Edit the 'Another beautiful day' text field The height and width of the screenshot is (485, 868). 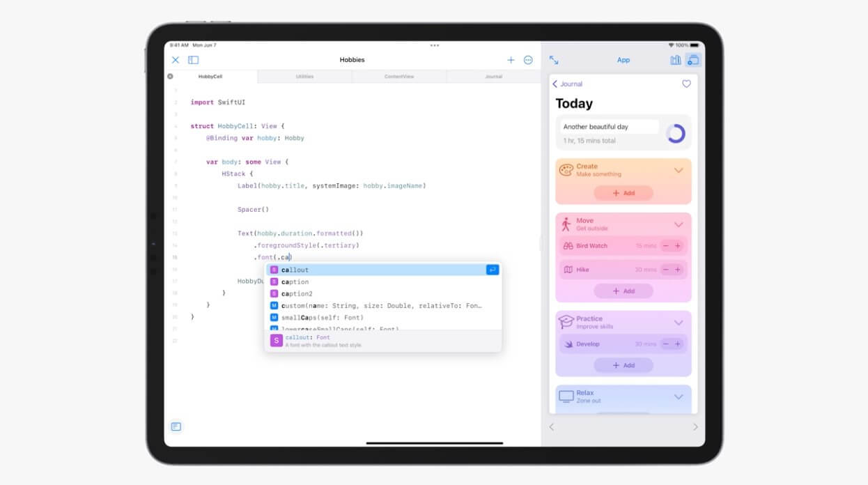click(610, 127)
